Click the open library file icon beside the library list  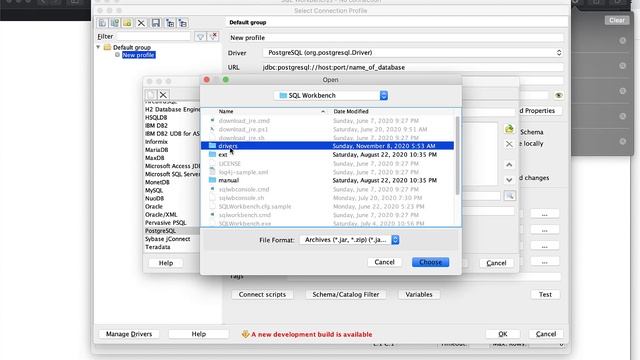(x=509, y=129)
